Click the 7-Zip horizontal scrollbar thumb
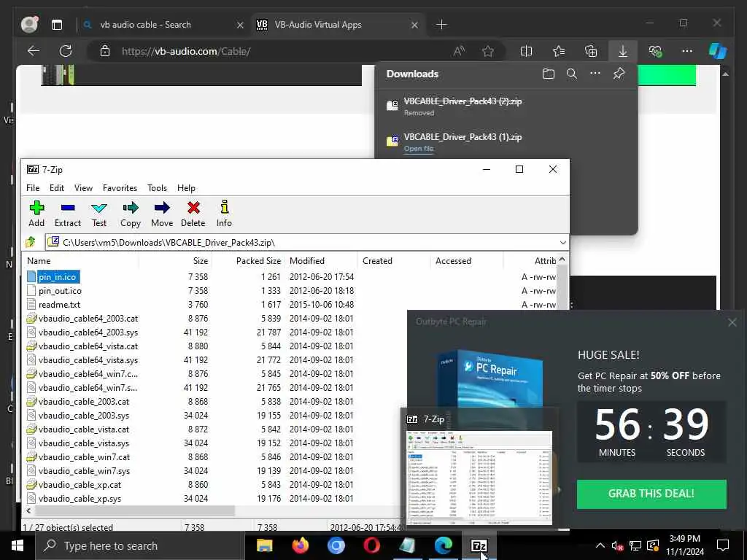 point(135,510)
